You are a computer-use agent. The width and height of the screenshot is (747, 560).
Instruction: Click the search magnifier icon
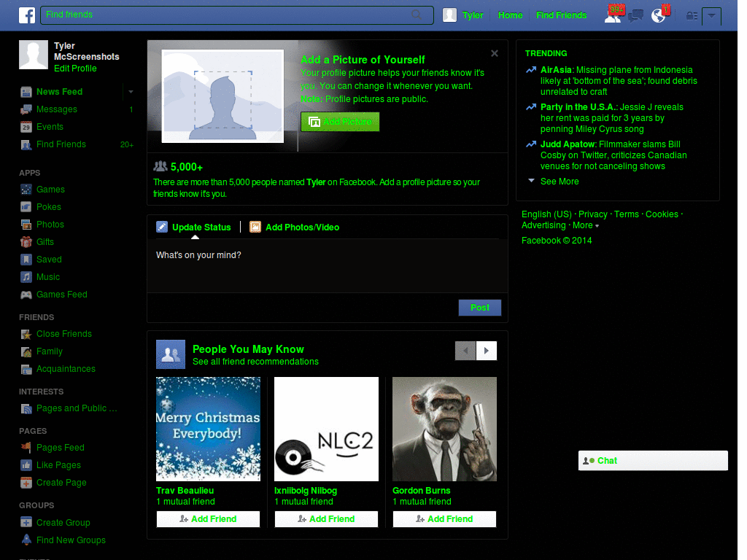coord(417,15)
